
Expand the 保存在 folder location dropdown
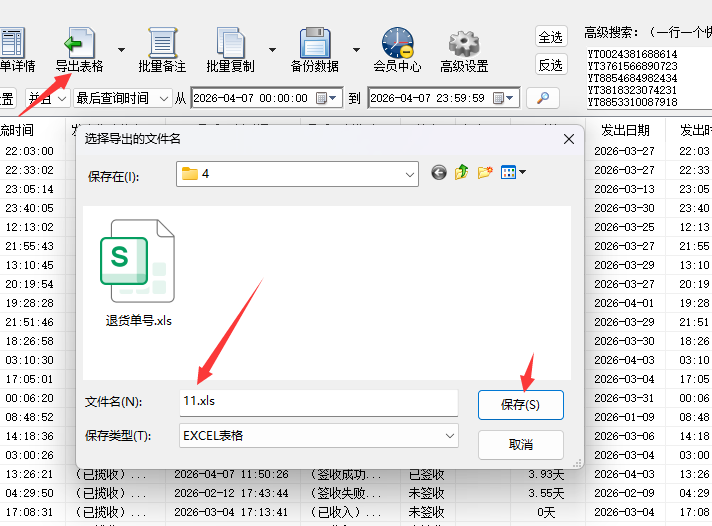click(x=409, y=174)
